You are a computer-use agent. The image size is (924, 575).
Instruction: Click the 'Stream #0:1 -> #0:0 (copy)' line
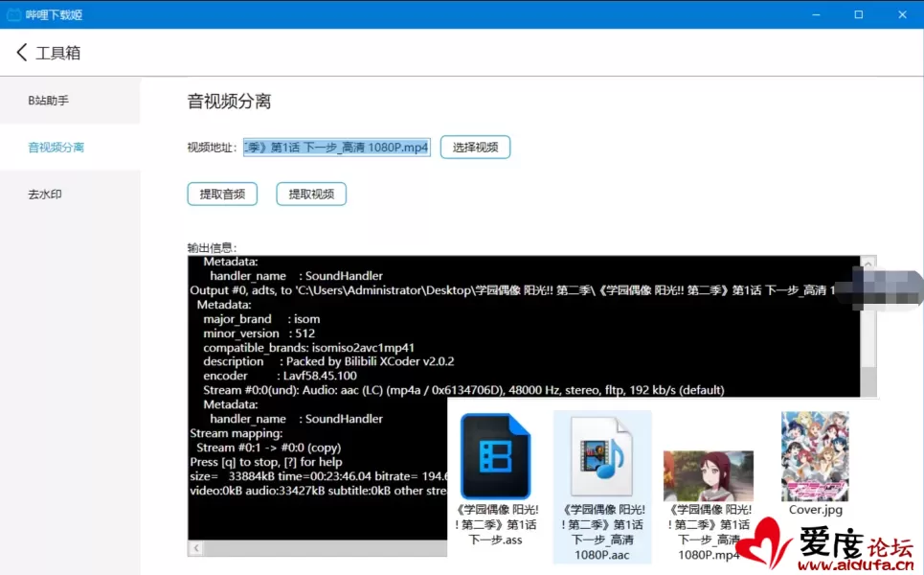tap(269, 448)
